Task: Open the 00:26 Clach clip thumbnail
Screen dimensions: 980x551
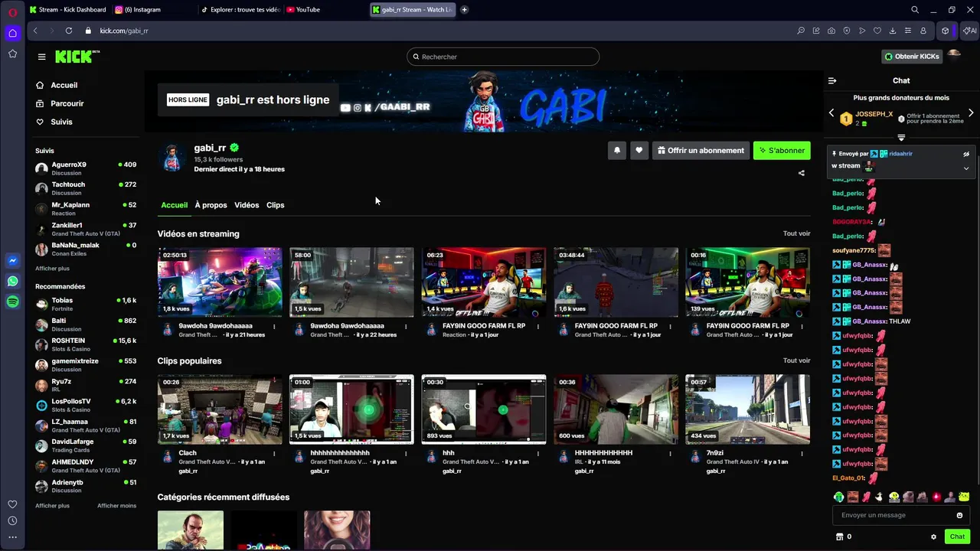Action: (x=220, y=409)
